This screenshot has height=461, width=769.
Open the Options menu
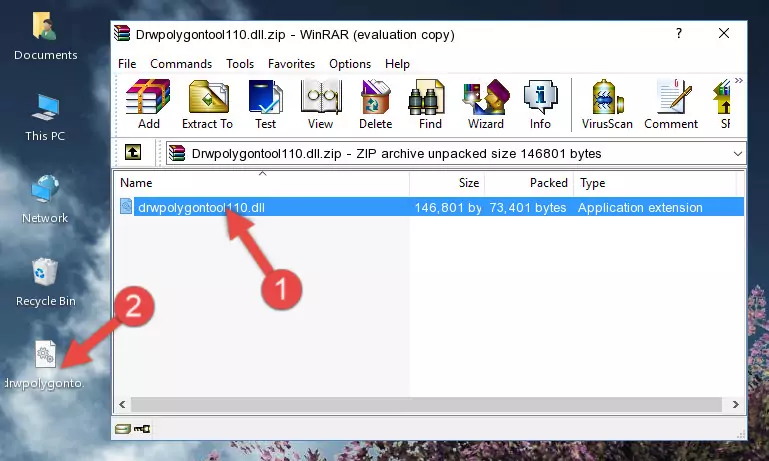point(350,64)
